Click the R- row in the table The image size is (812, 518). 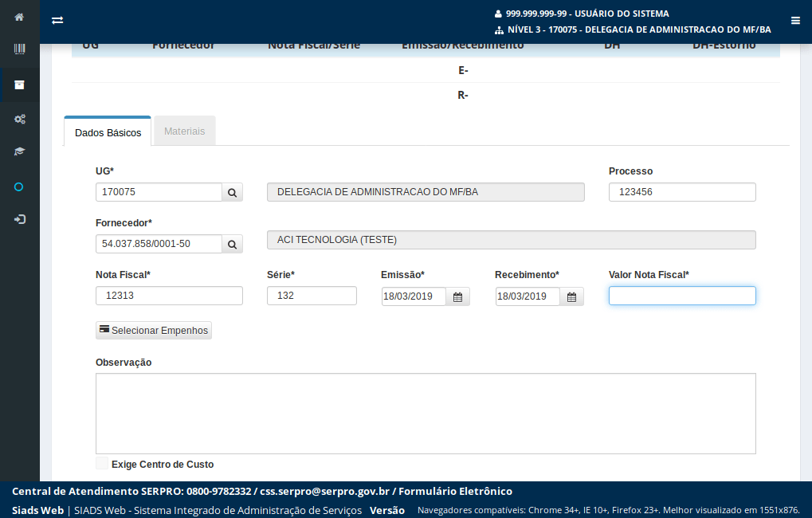pos(426,96)
